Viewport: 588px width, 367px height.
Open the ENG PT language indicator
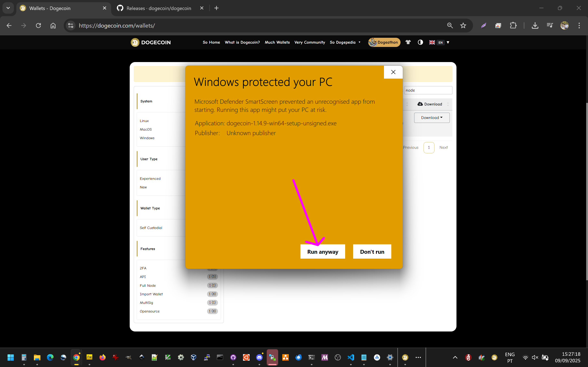click(510, 358)
